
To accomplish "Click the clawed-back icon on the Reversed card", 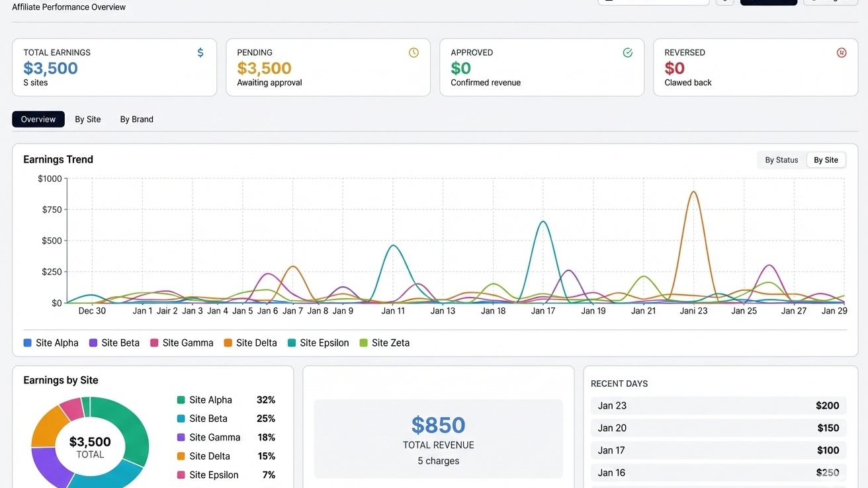I will click(x=841, y=52).
